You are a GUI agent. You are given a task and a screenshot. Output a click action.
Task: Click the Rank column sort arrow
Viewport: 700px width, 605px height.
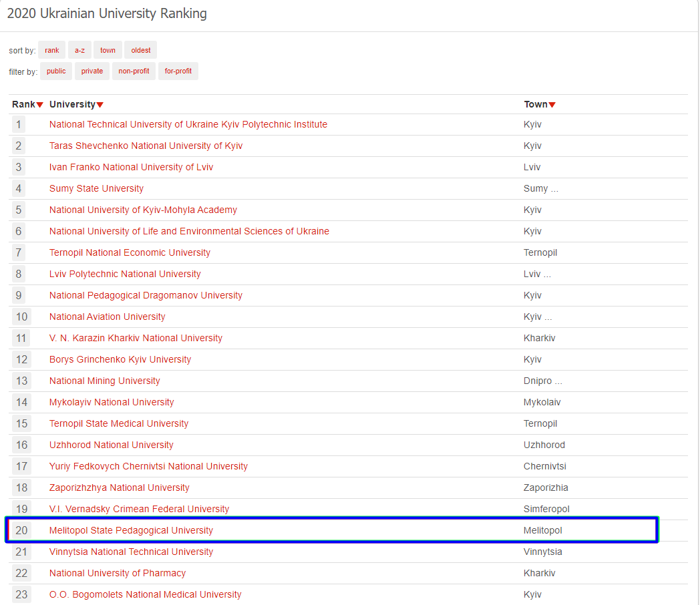pyautogui.click(x=40, y=105)
